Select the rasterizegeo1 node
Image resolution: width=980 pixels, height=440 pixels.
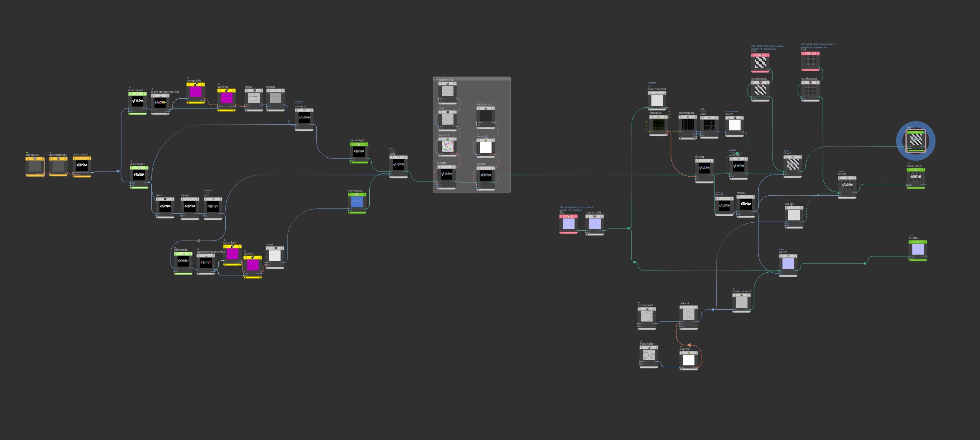click(82, 167)
